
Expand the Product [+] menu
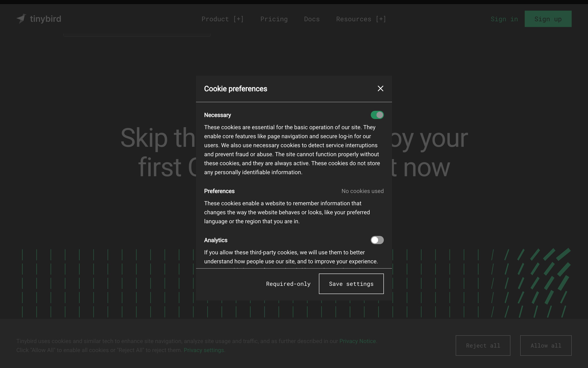click(222, 19)
